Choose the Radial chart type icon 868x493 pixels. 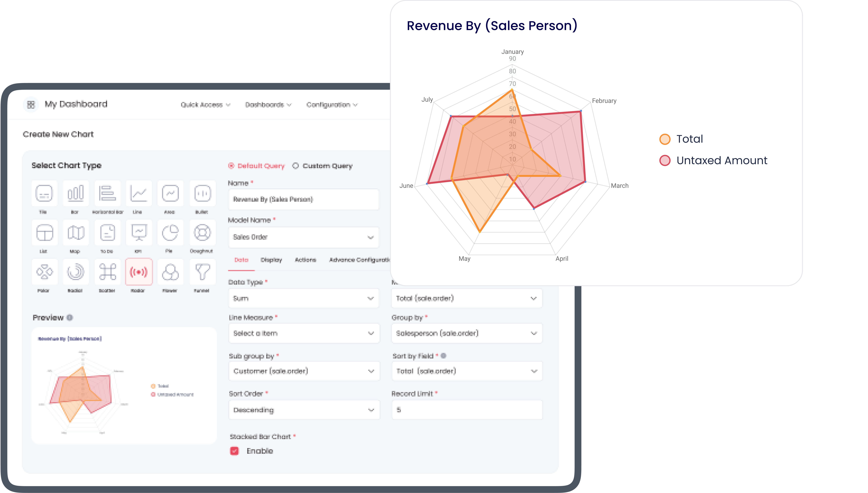76,272
